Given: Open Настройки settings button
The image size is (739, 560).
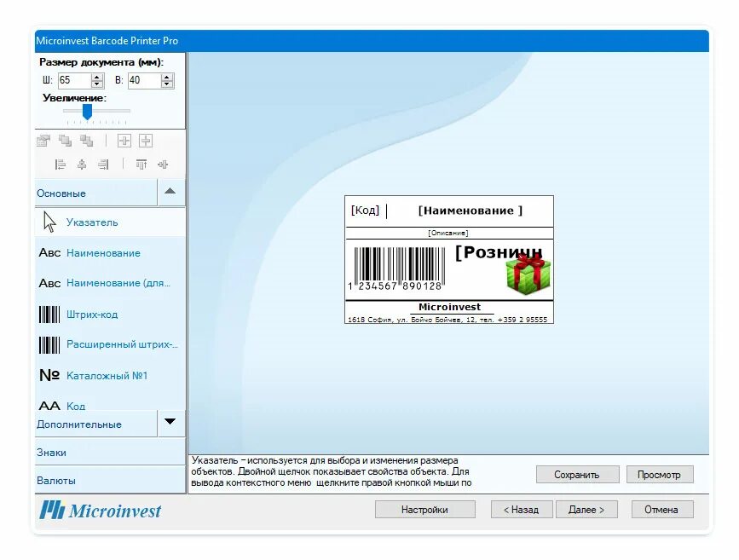Looking at the screenshot, I should coord(424,509).
